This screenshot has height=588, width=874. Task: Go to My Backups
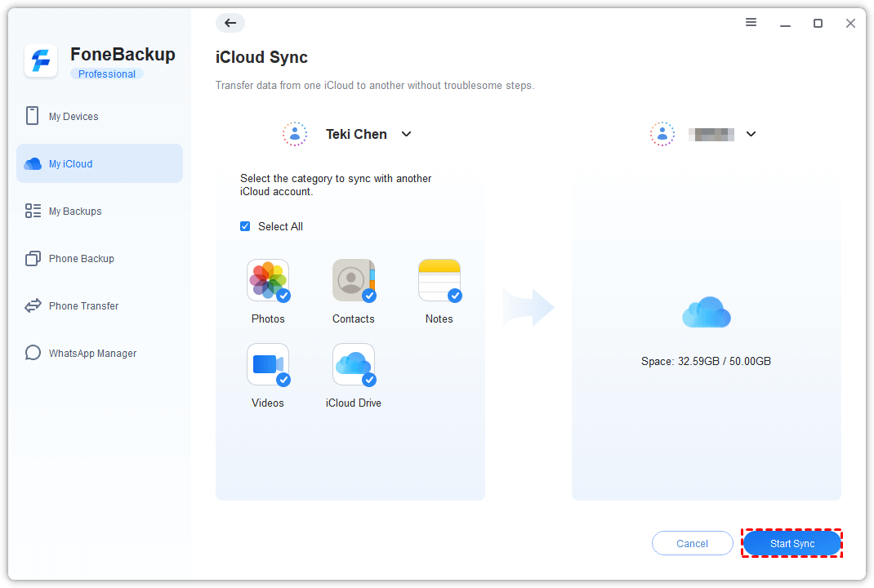pyautogui.click(x=100, y=211)
